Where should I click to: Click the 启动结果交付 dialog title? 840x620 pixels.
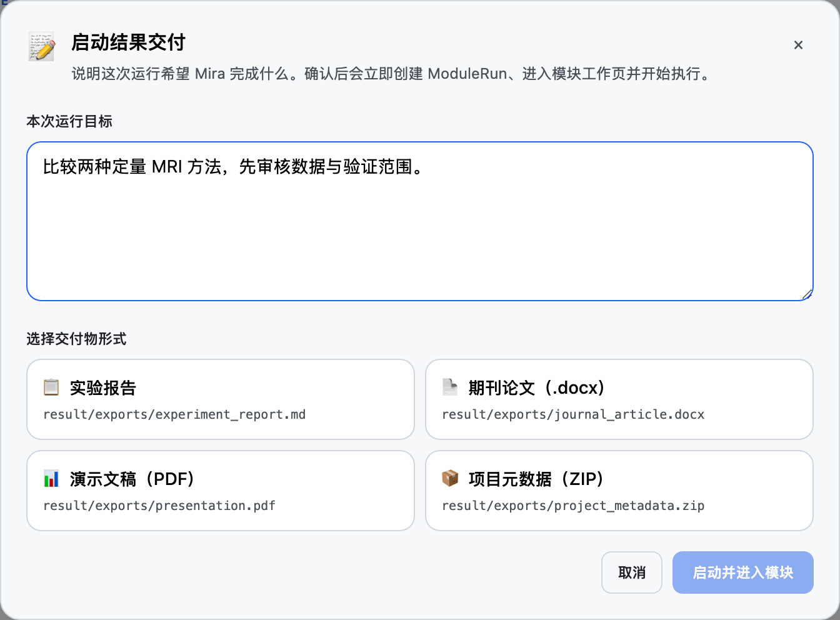point(128,42)
